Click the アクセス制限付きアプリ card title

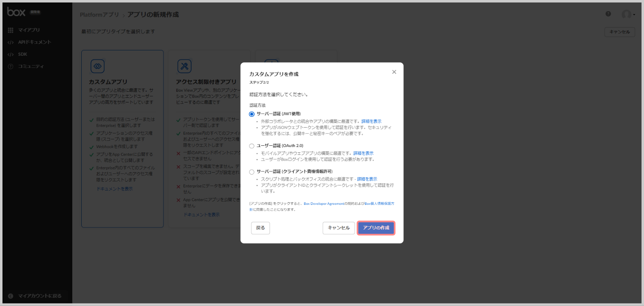point(206,82)
